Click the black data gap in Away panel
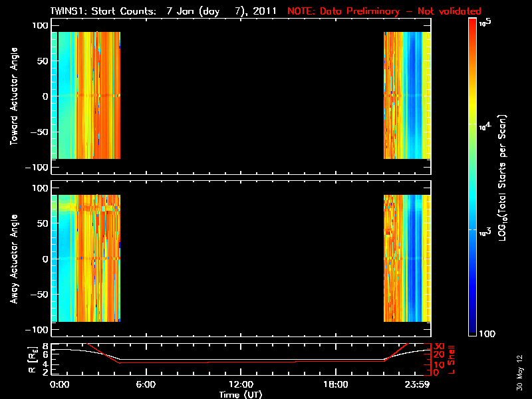This screenshot has width=532, height=399. pyautogui.click(x=251, y=259)
